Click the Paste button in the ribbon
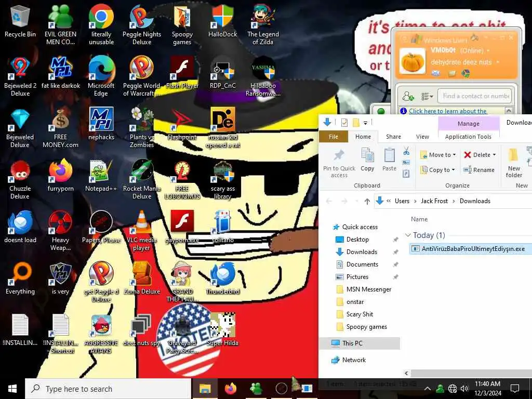This screenshot has height=399, width=532. [x=389, y=160]
